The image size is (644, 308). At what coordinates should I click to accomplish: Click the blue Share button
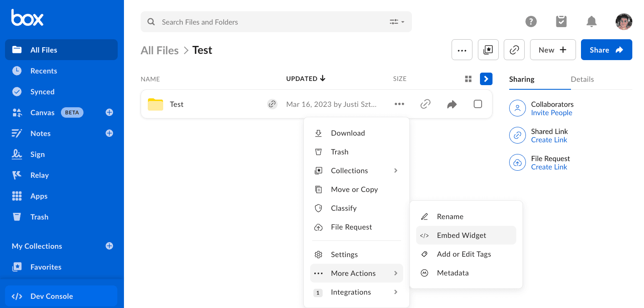tap(606, 50)
